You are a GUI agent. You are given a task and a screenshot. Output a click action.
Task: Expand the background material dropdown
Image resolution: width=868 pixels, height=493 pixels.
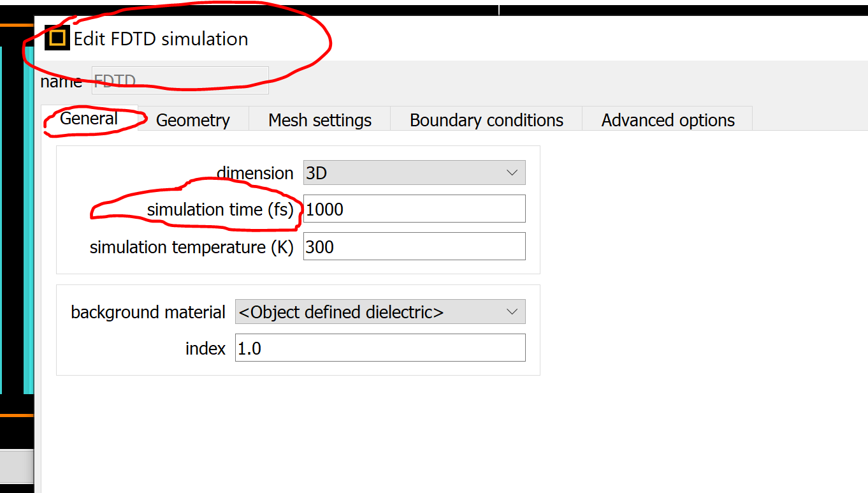click(380, 312)
